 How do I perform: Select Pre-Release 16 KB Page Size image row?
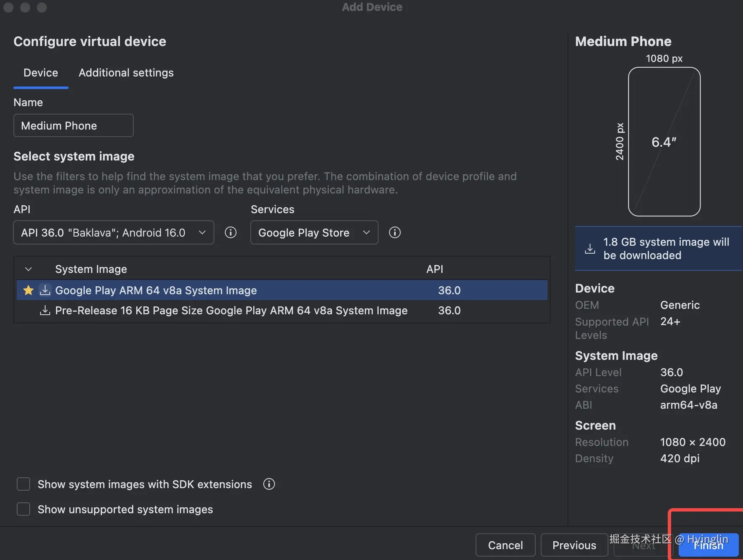(231, 311)
